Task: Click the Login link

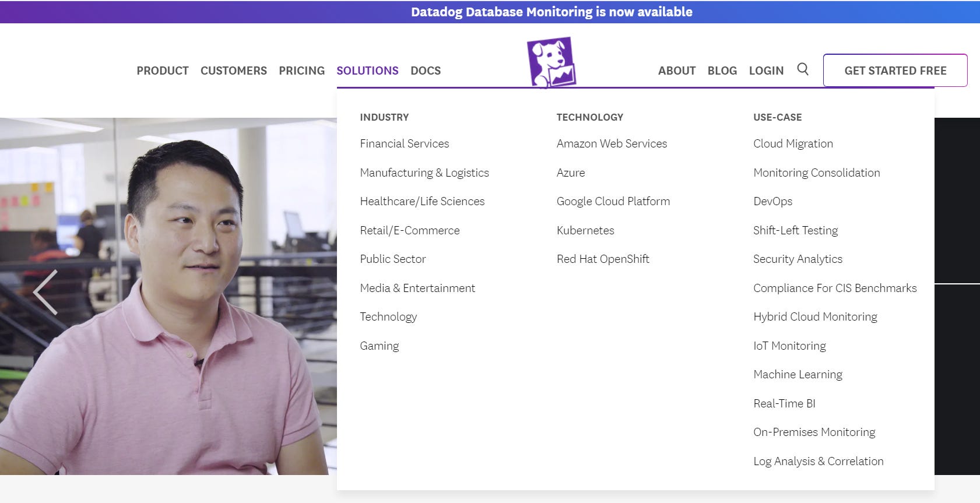Action: tap(766, 71)
